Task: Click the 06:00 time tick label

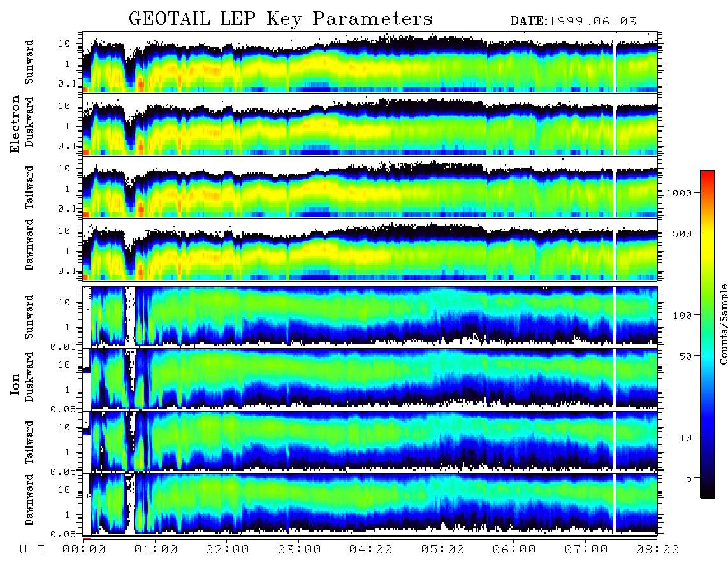Action: point(514,550)
